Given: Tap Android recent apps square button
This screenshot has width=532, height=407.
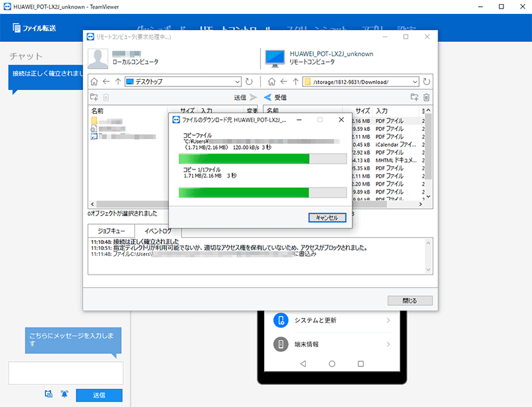Looking at the screenshot, I should click(x=360, y=364).
